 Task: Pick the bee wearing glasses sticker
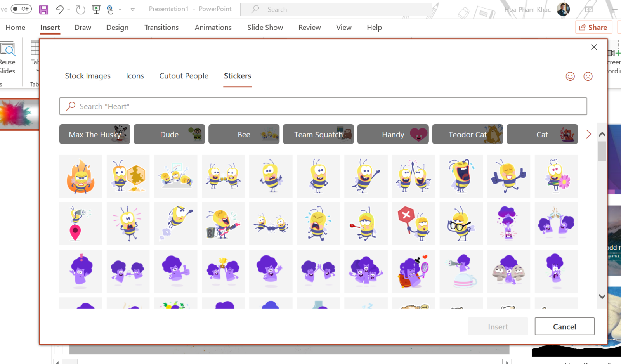tap(461, 224)
